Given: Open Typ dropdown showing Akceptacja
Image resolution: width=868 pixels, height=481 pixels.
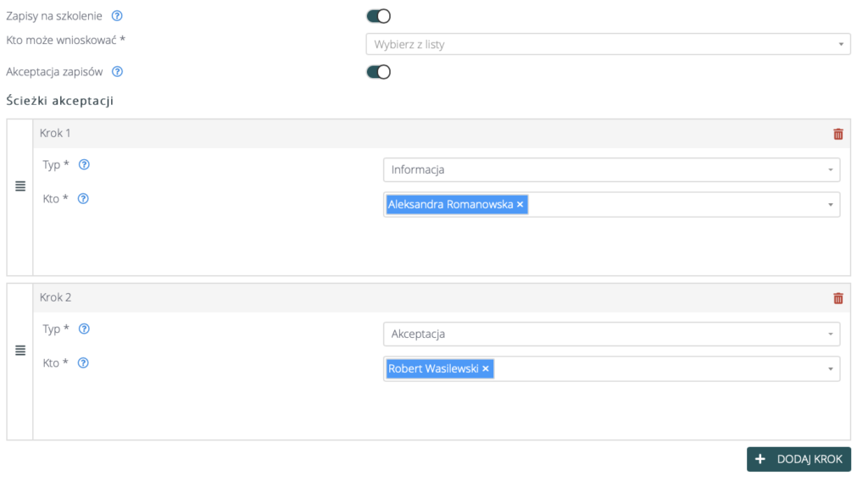Looking at the screenshot, I should click(611, 334).
